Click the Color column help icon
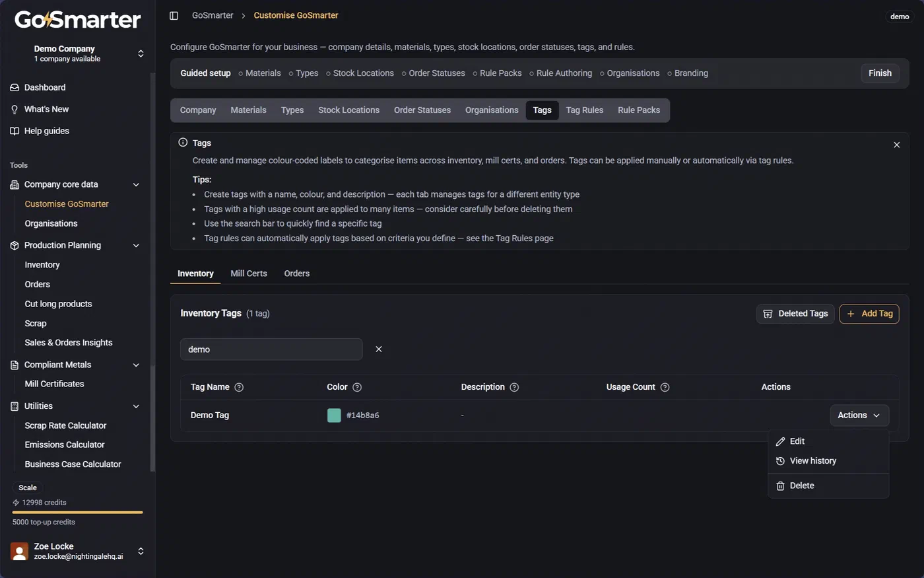 357,387
